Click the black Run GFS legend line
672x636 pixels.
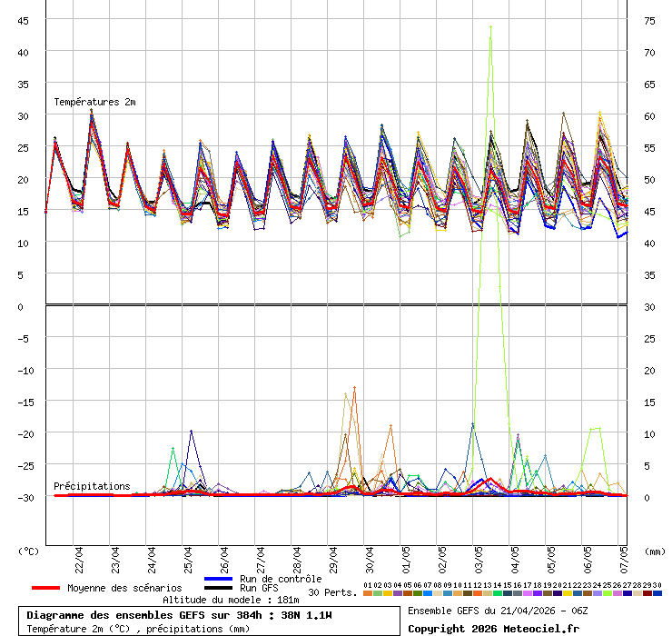pyautogui.click(x=219, y=588)
